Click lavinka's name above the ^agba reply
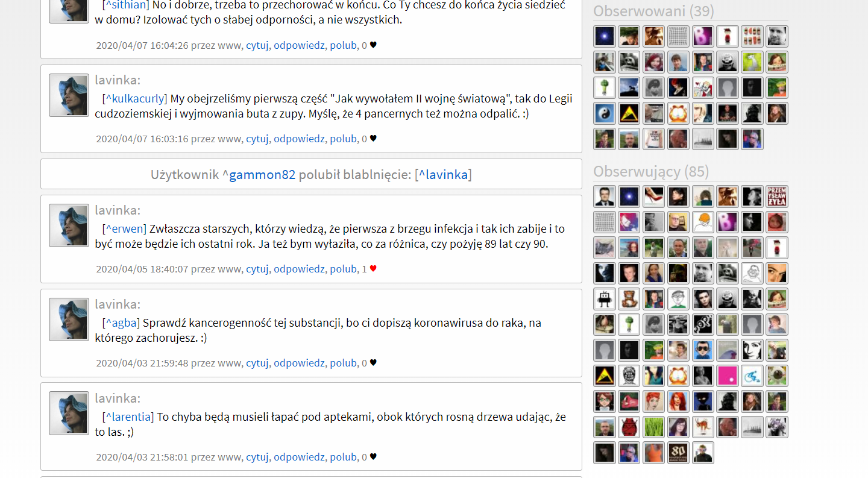The width and height of the screenshot is (868, 478). tap(118, 304)
